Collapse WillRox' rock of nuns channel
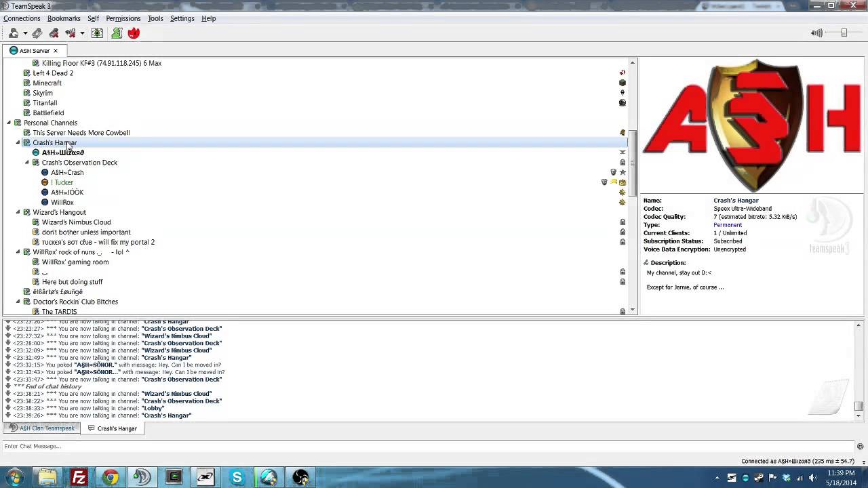This screenshot has width=868, height=488. pyautogui.click(x=18, y=252)
